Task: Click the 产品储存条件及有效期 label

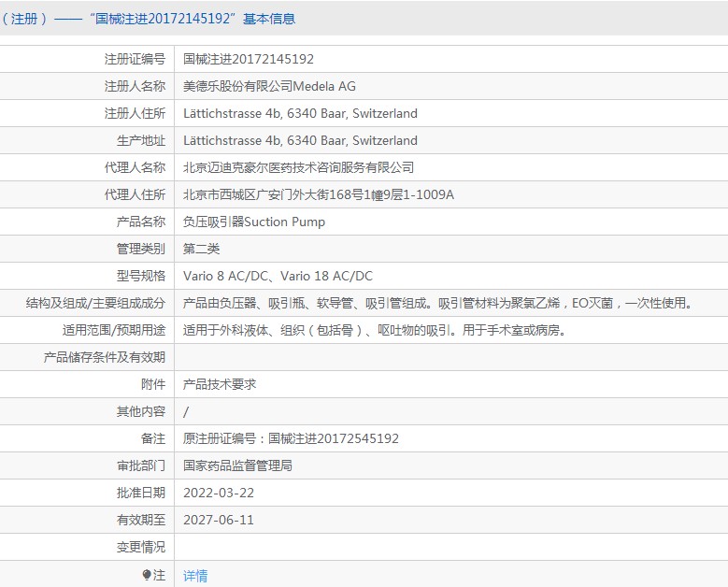Action: pyautogui.click(x=105, y=357)
